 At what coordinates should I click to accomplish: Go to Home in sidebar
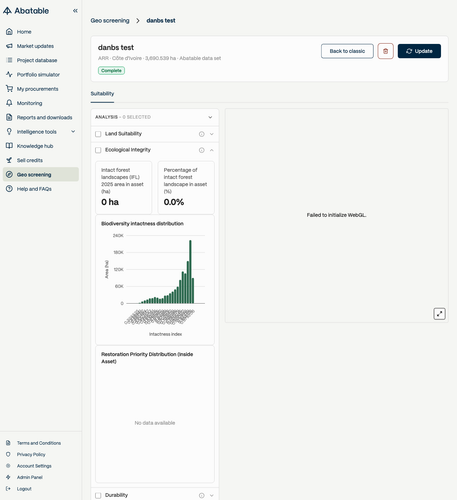(41, 32)
